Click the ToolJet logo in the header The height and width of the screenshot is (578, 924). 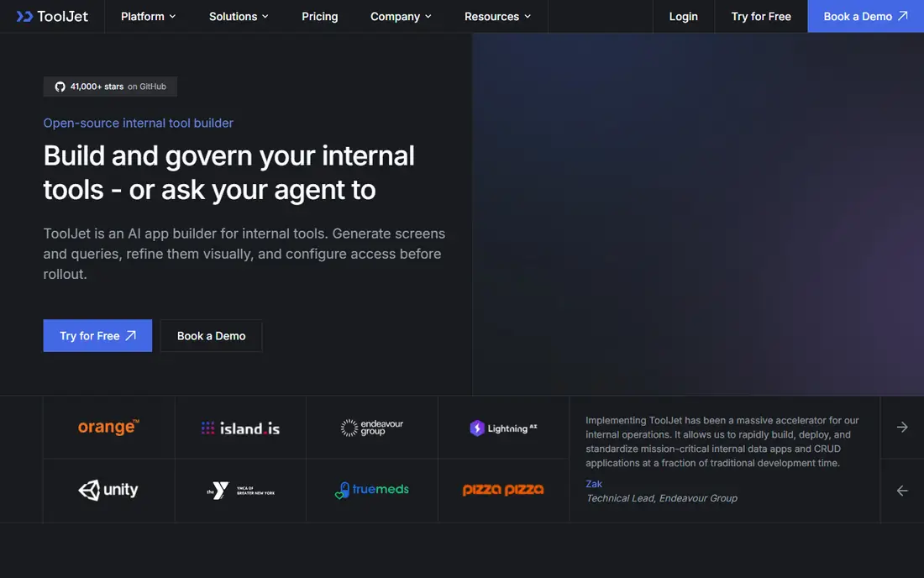(52, 17)
